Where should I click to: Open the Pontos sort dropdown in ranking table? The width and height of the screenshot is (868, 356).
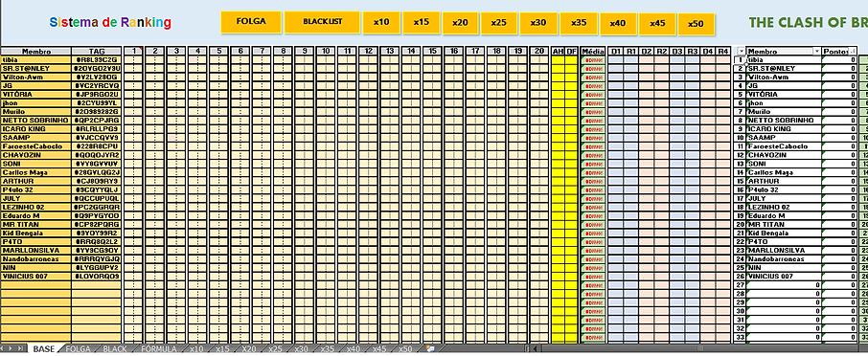point(852,52)
